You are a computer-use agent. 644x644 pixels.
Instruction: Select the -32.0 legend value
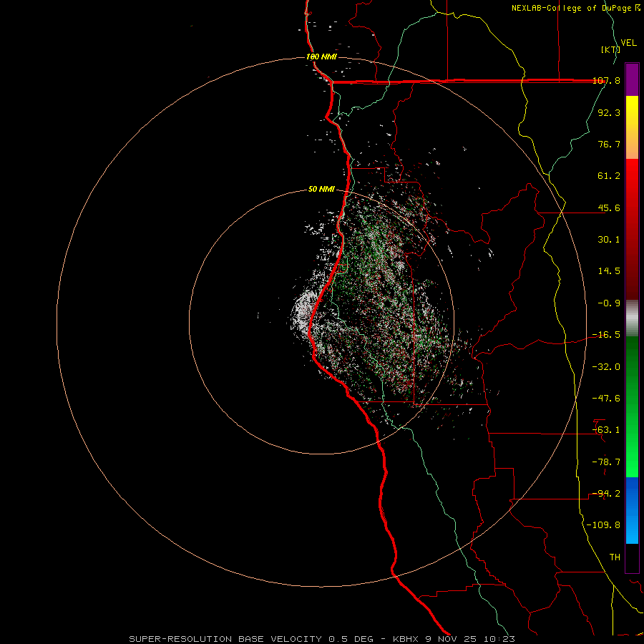606,367
